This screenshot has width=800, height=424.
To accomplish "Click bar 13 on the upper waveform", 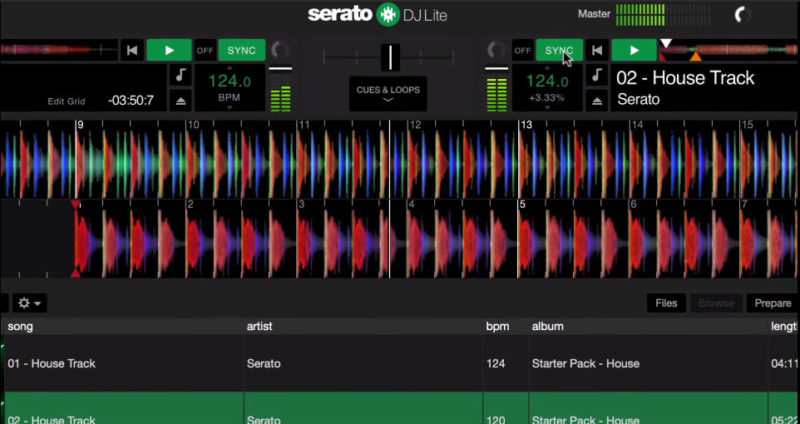I will [526, 124].
